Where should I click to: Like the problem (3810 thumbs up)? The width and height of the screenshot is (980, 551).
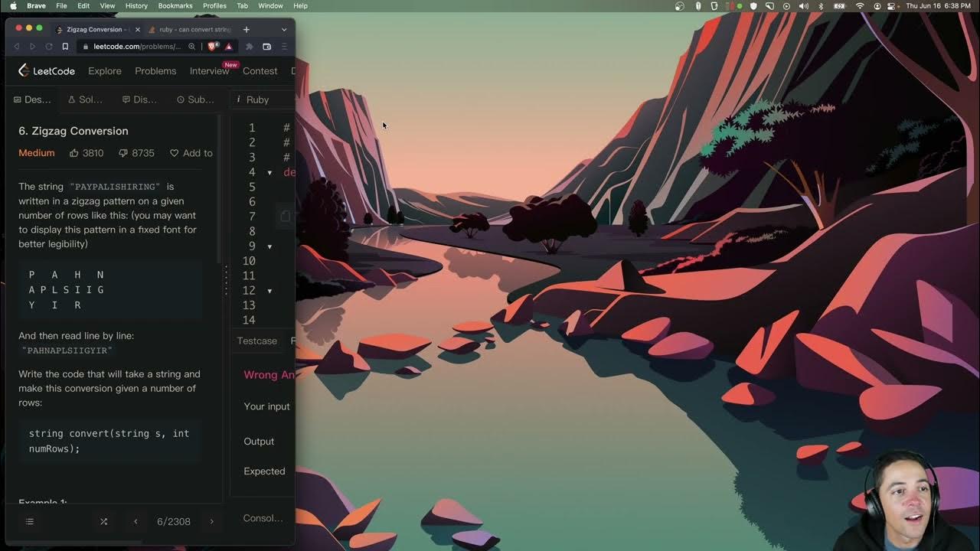[87, 153]
